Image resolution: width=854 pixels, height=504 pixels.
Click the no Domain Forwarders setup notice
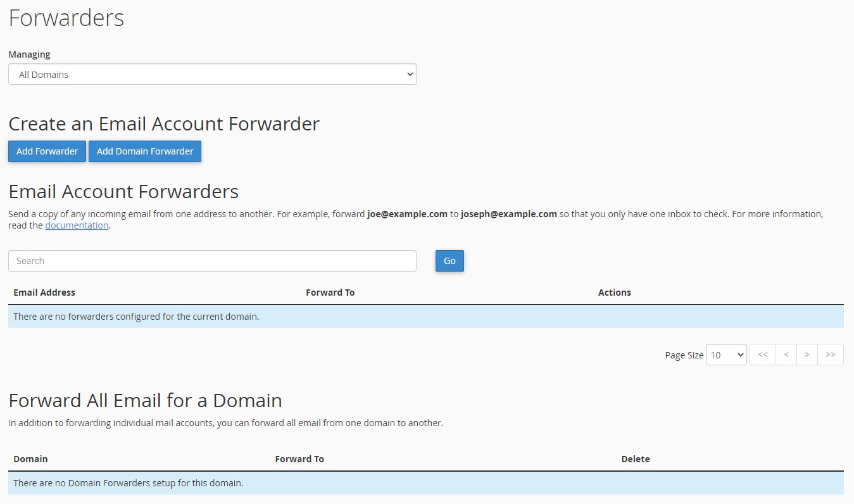(x=129, y=483)
